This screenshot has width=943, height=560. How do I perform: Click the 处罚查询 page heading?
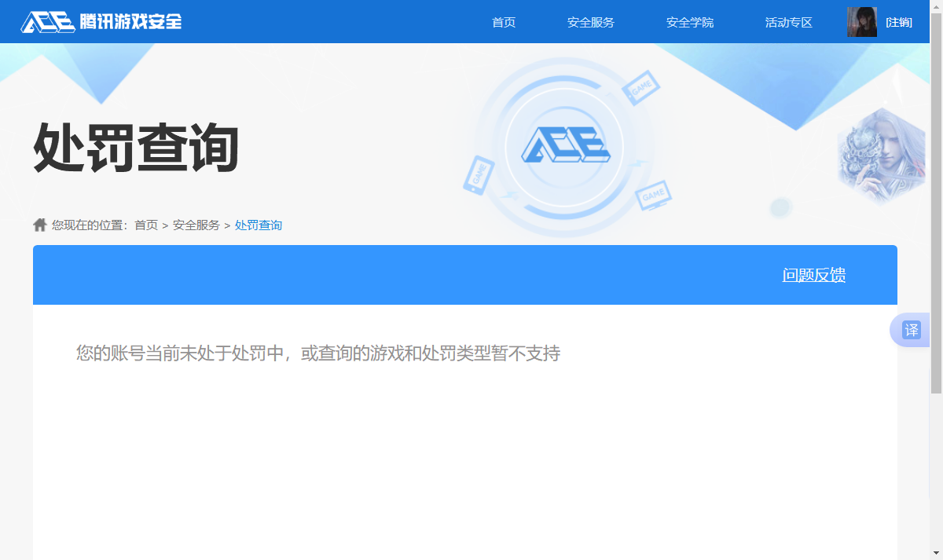(136, 148)
